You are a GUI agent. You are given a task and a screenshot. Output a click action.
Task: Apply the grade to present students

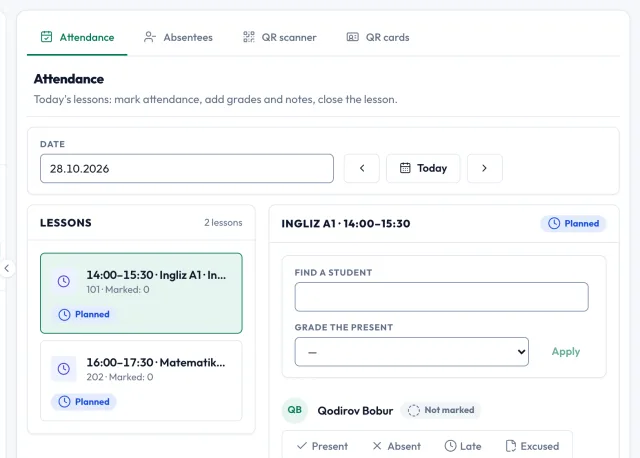click(x=566, y=351)
